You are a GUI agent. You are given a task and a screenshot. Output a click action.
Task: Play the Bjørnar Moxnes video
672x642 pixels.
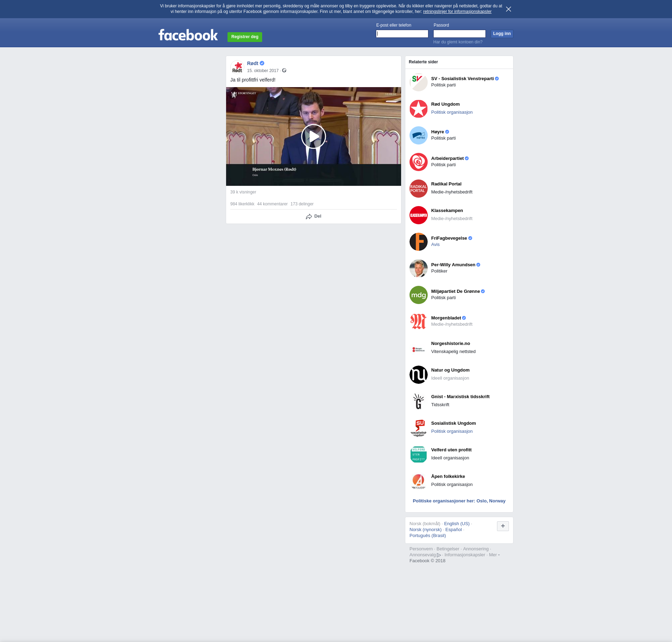click(x=313, y=136)
